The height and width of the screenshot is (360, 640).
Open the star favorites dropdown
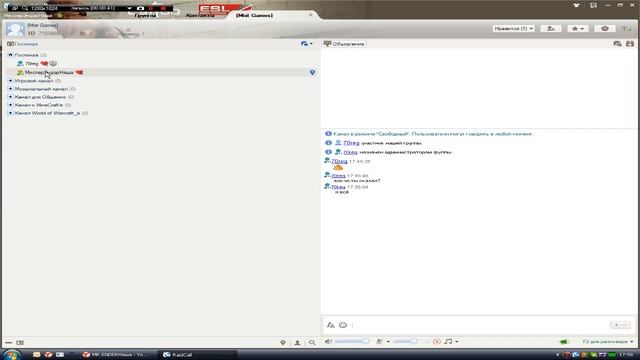(x=578, y=29)
